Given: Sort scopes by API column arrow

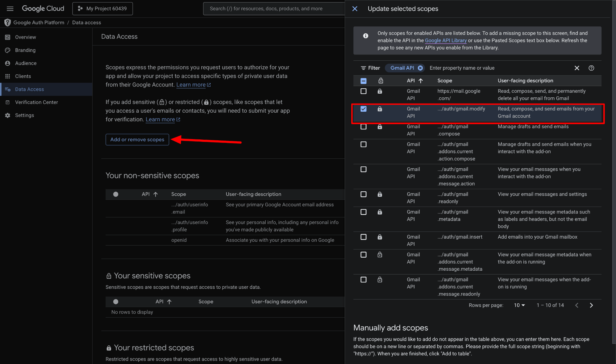Looking at the screenshot, I should pyautogui.click(x=421, y=81).
